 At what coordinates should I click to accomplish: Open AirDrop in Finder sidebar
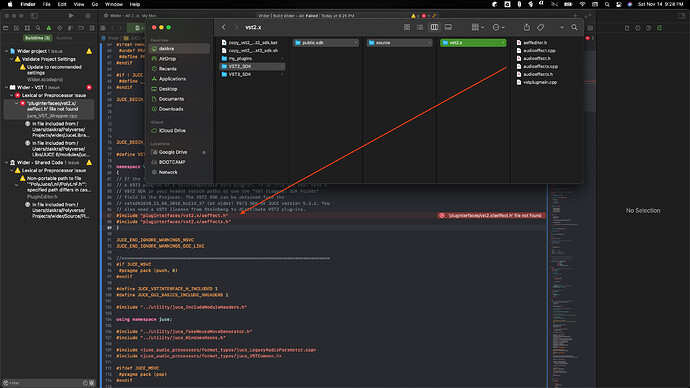tap(179, 59)
